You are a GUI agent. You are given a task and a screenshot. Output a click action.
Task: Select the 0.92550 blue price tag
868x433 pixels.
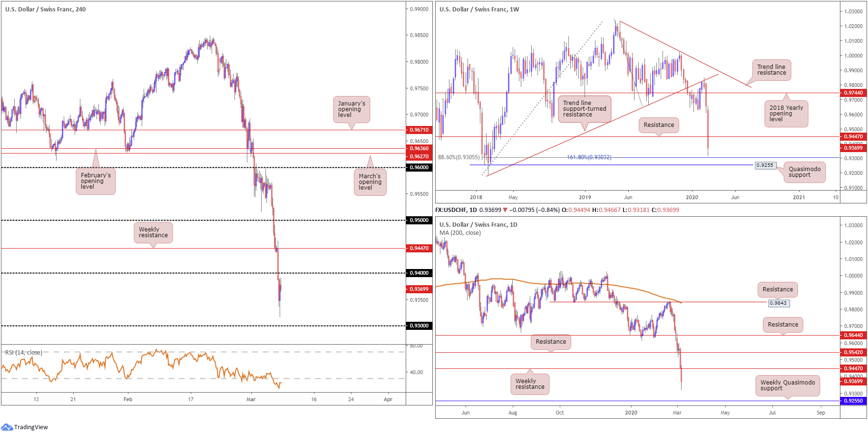point(853,401)
